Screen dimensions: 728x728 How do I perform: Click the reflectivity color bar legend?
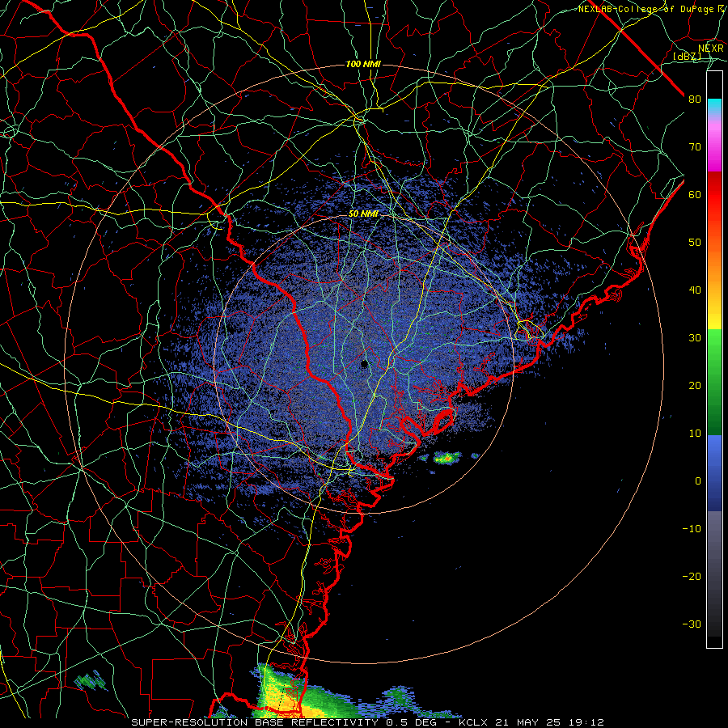714,359
